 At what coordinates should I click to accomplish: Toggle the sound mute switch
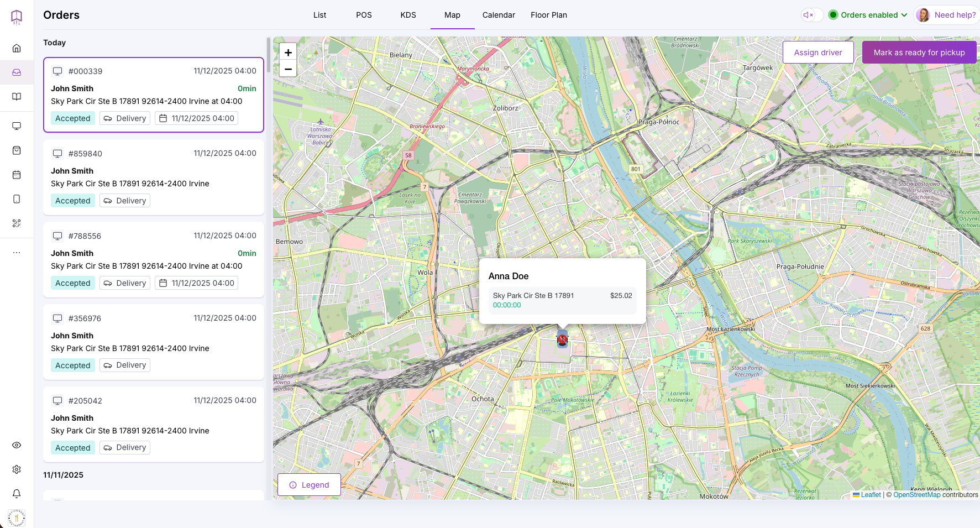click(x=812, y=15)
